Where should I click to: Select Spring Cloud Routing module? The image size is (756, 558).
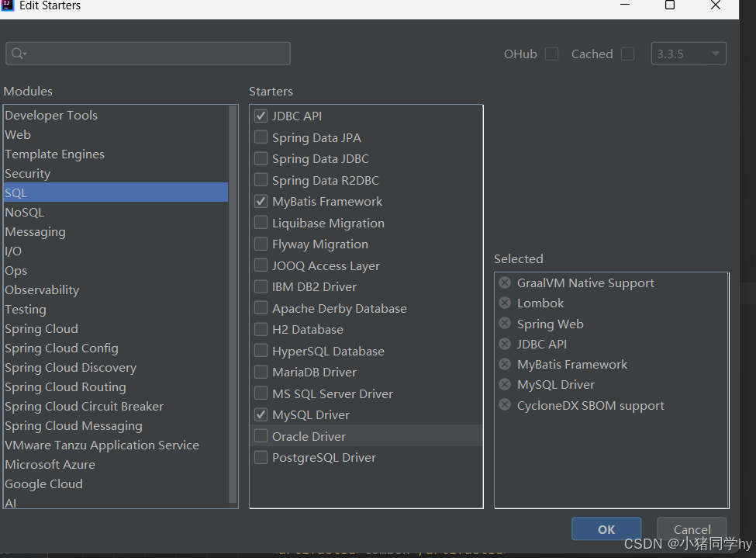(x=116, y=386)
